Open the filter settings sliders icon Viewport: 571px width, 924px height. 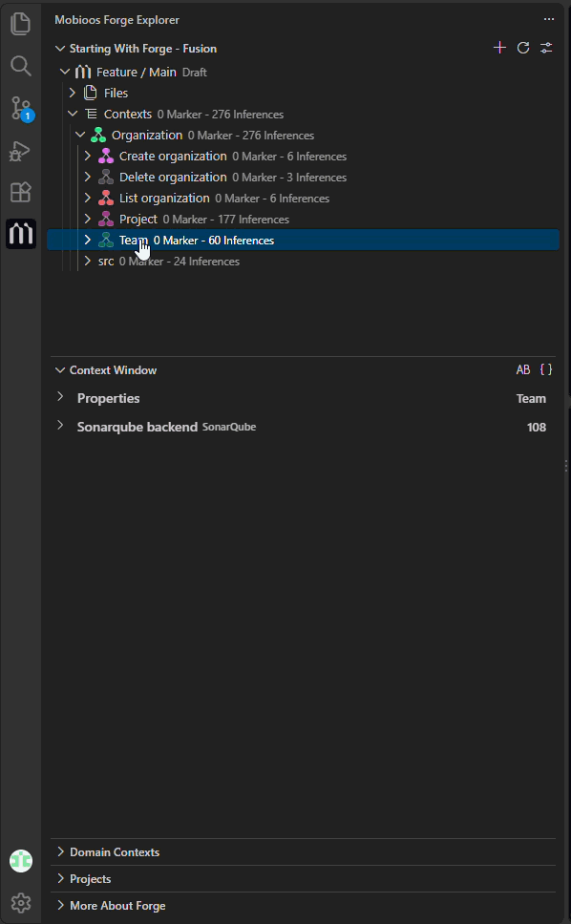[x=547, y=48]
